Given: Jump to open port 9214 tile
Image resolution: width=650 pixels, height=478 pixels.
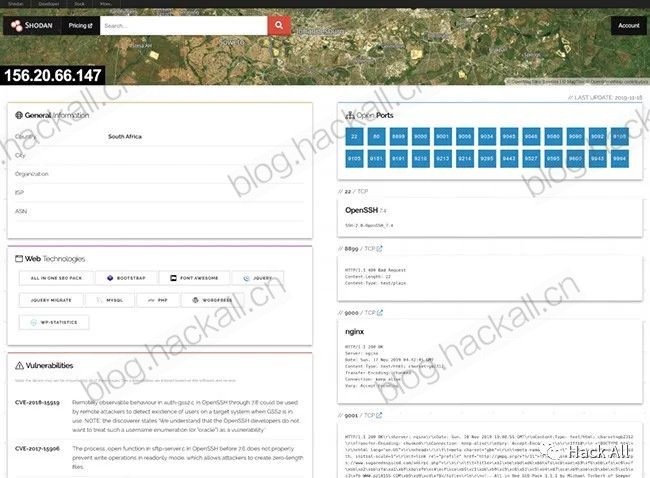Looking at the screenshot, I should point(465,159).
